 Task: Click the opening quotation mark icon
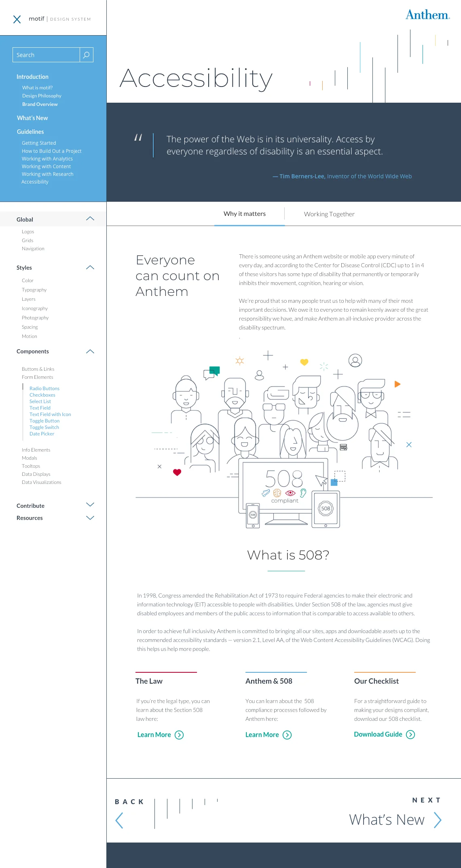coord(138,137)
